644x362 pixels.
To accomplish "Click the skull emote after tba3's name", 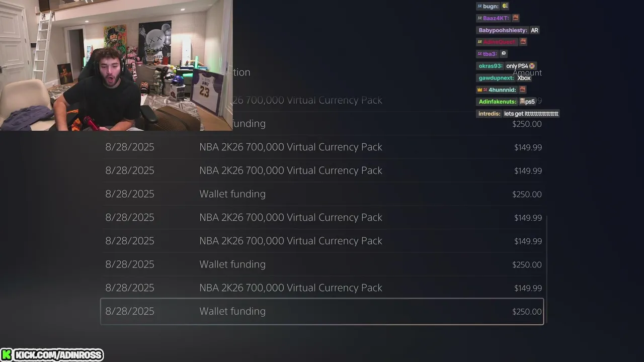I will click(x=504, y=54).
